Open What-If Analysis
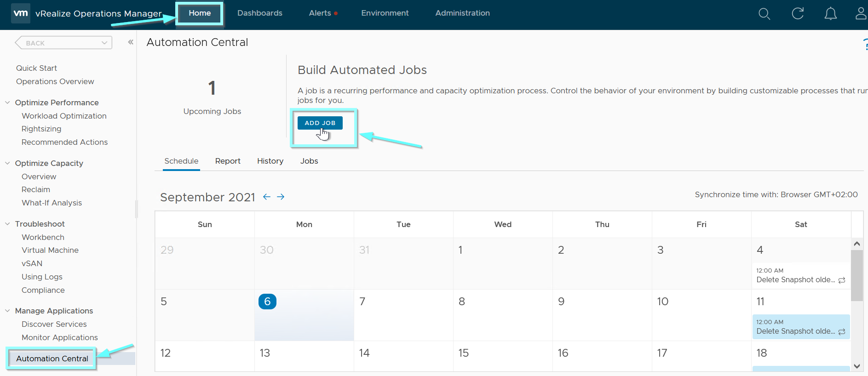868x376 pixels. (x=52, y=203)
